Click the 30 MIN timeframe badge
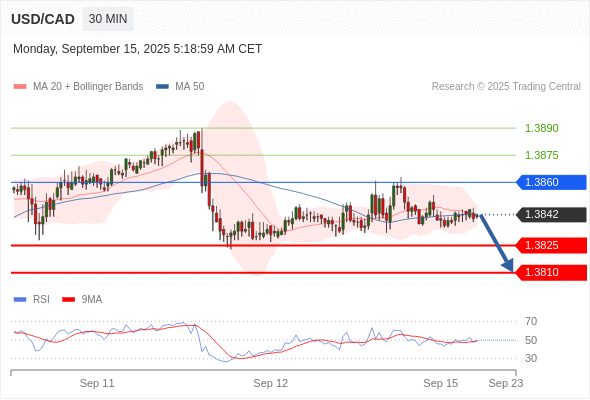The image size is (590, 400). [x=108, y=19]
